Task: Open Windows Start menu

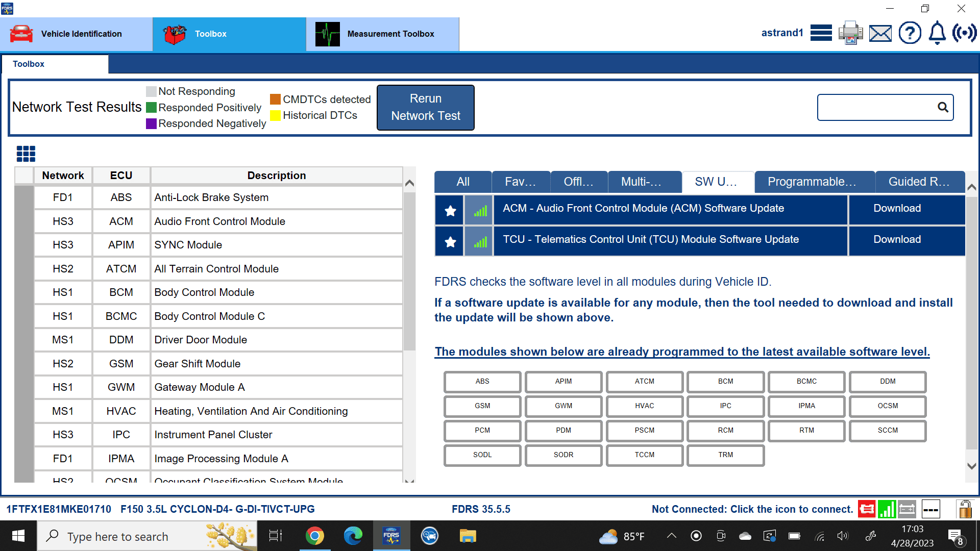Action: point(18,536)
